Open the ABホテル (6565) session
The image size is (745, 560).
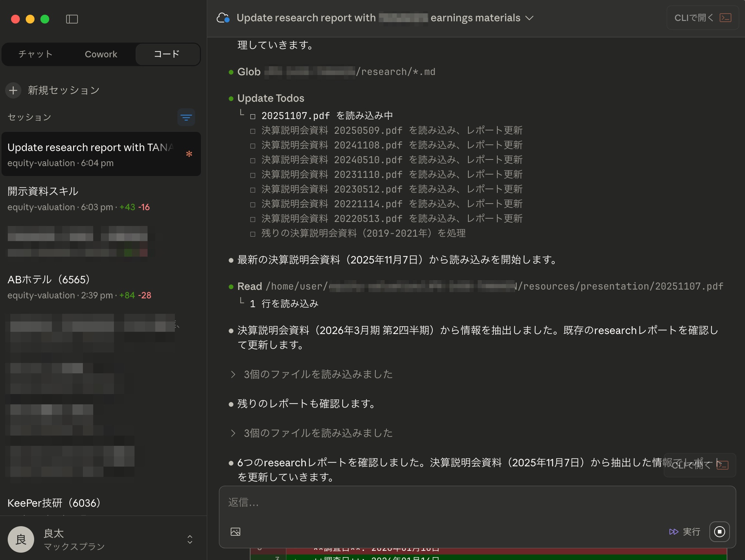pyautogui.click(x=48, y=280)
